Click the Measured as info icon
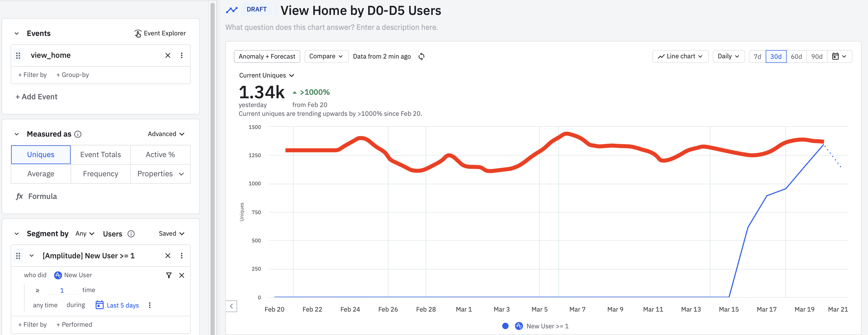The image size is (868, 335). pos(78,134)
